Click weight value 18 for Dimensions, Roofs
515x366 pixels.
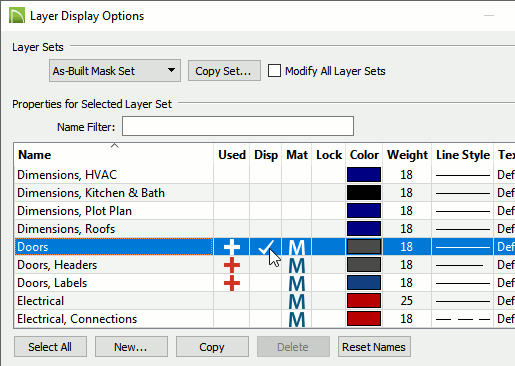pos(406,229)
